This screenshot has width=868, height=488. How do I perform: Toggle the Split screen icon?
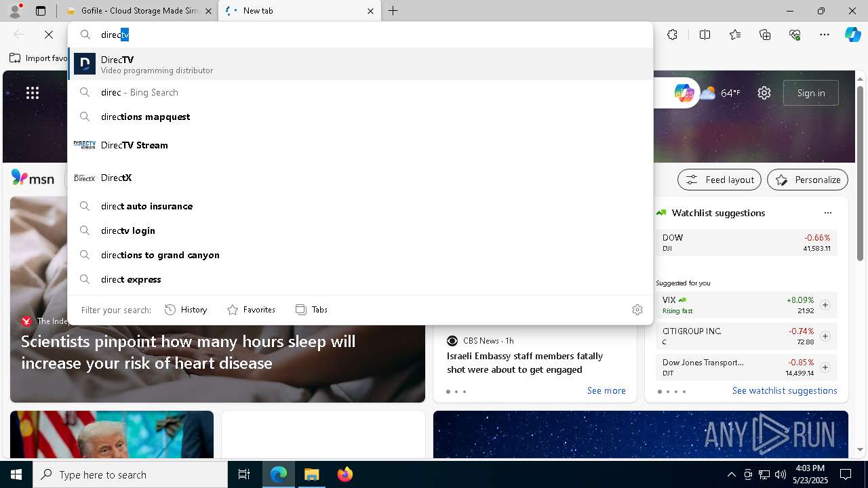[x=705, y=35]
